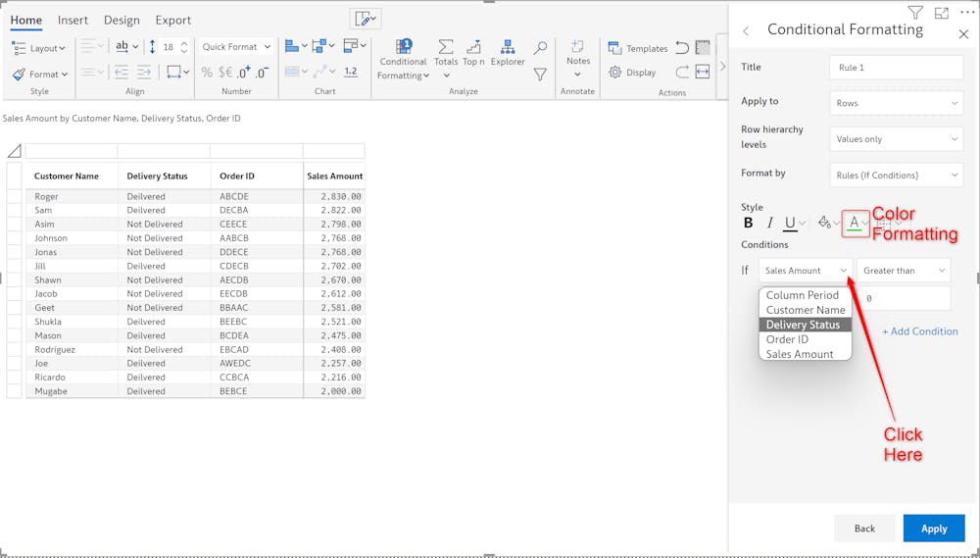The image size is (980, 558).
Task: Switch to the Insert tab
Action: (x=73, y=20)
